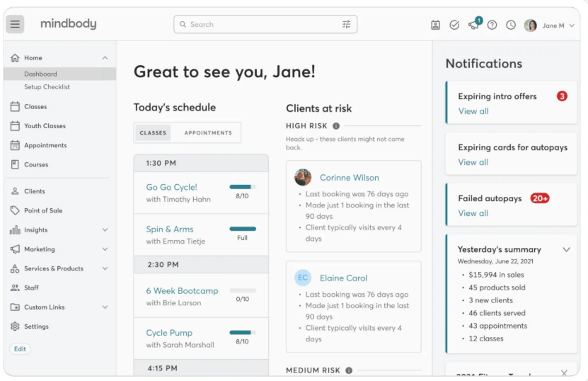588x381 pixels.
Task: Collapse the Home sidebar section
Action: tap(105, 58)
